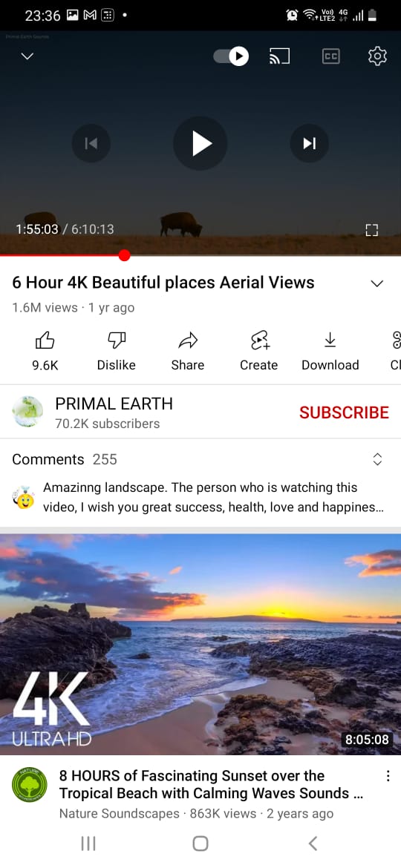Click the red progress bar scrubber

coord(124,255)
